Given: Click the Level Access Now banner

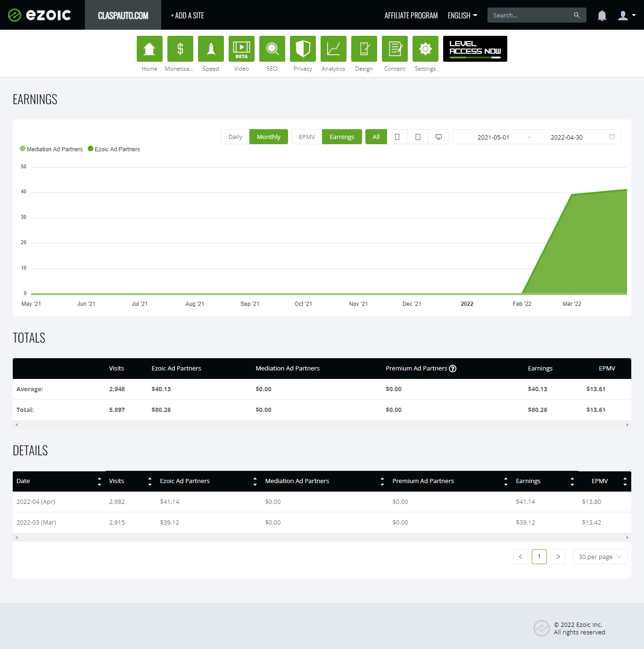Looking at the screenshot, I should click(475, 49).
